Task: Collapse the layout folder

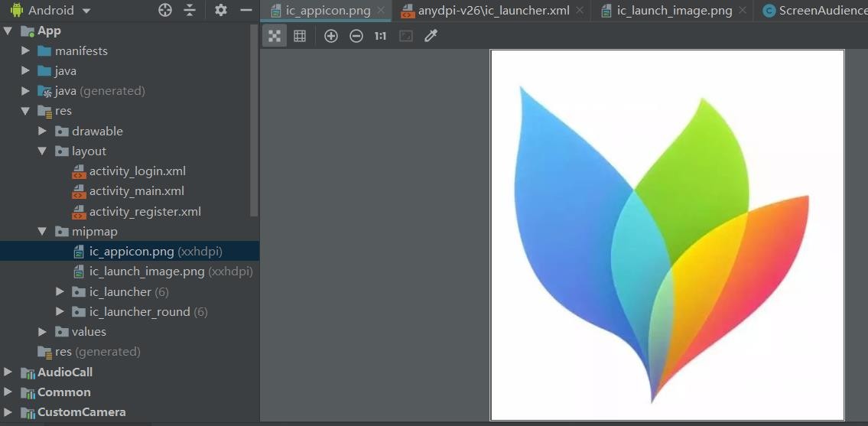Action: [x=42, y=151]
